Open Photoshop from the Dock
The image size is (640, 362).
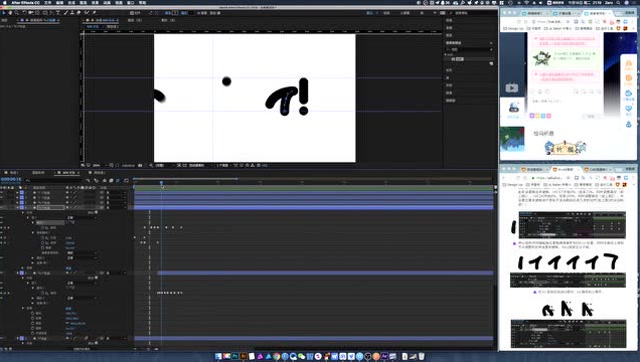[235, 356]
